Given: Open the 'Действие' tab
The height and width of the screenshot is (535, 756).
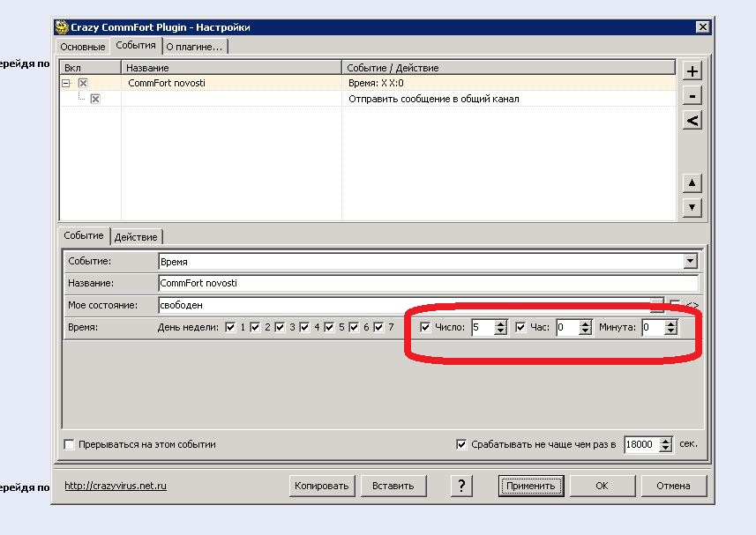Looking at the screenshot, I should point(137,237).
